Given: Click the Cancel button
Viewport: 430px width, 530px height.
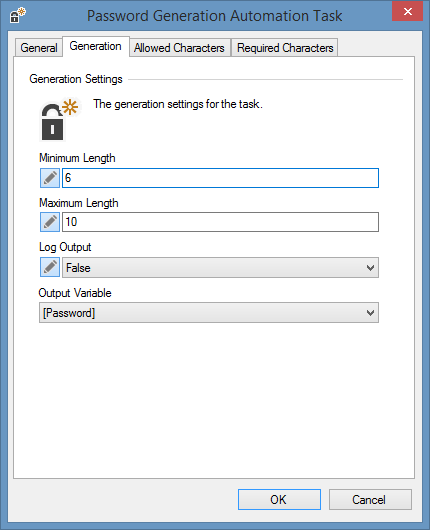Looking at the screenshot, I should (370, 499).
